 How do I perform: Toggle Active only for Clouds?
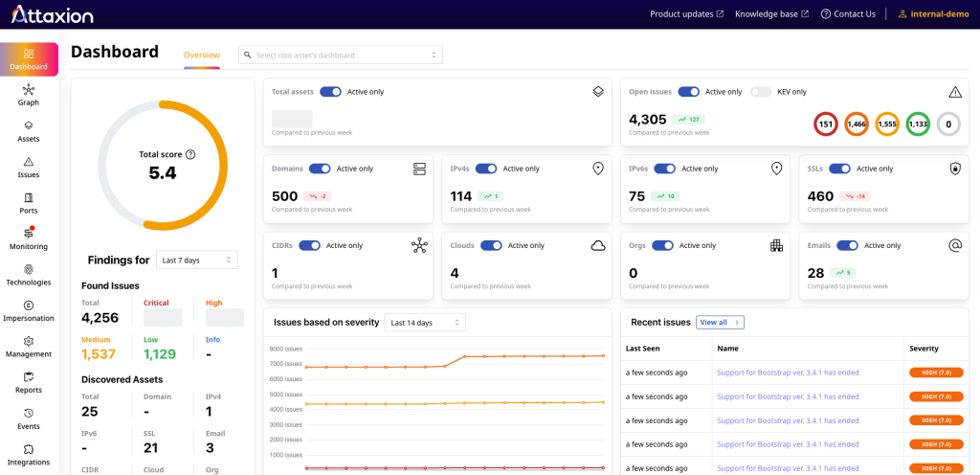(x=491, y=245)
